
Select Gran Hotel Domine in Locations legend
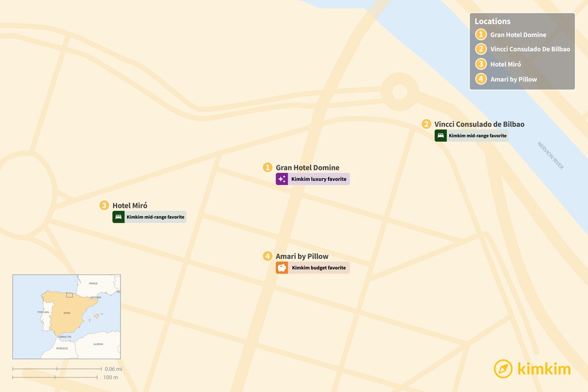518,34
